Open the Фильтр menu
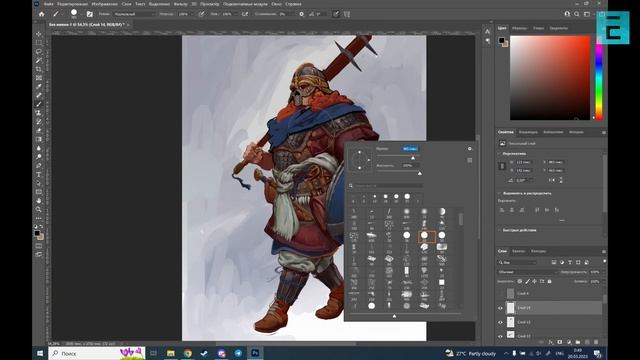 [x=180, y=4]
